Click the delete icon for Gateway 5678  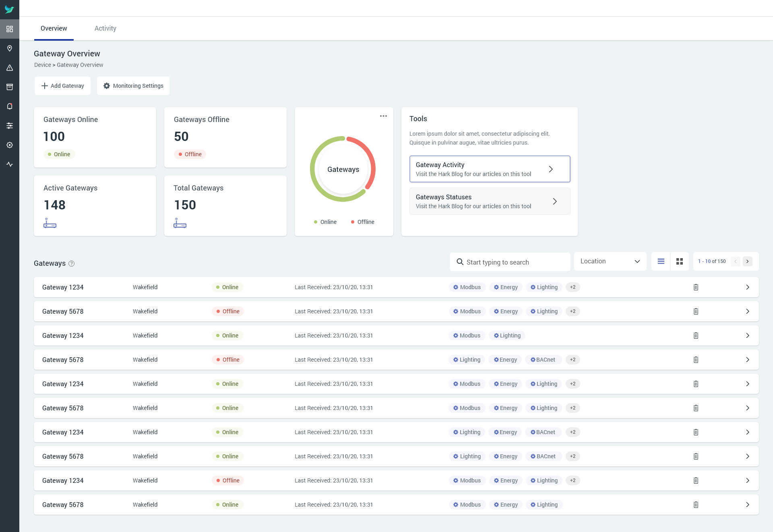pyautogui.click(x=695, y=311)
